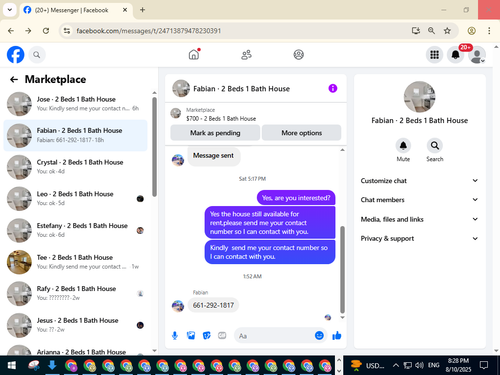Click the chat header Fabian avatar

(181, 88)
